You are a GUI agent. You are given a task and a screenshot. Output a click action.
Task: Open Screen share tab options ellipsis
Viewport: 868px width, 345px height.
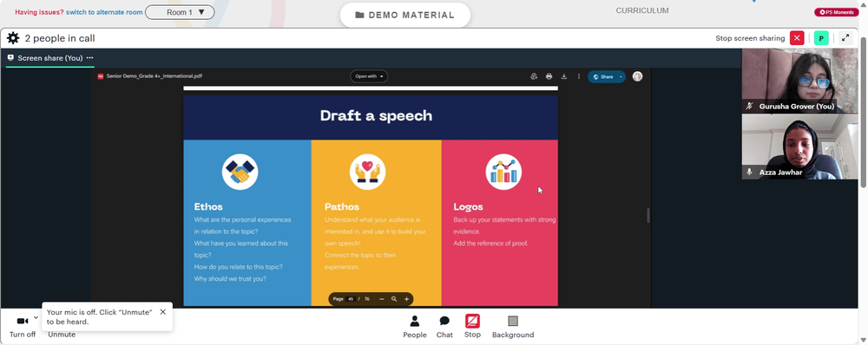tap(89, 57)
